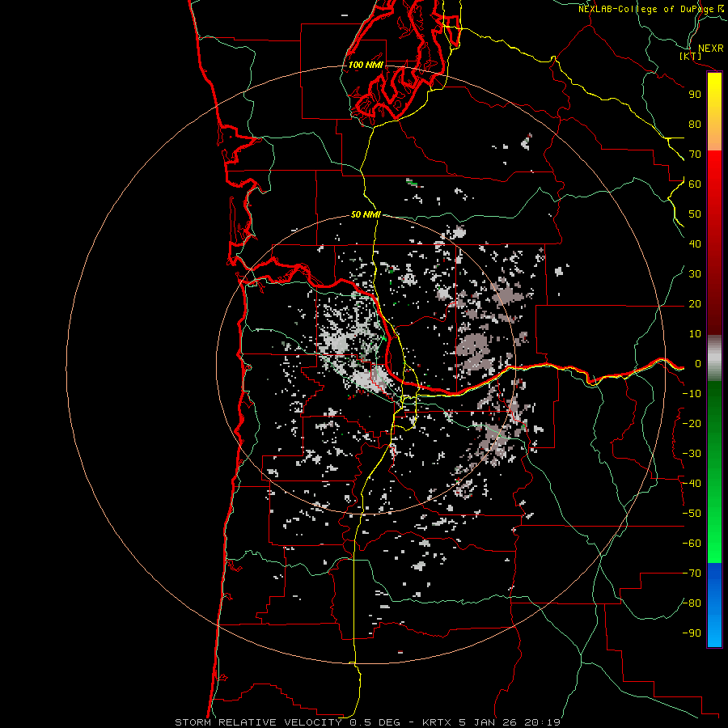Click the "0" value on the velocity scale
Screen dimensions: 728x728
click(x=698, y=364)
